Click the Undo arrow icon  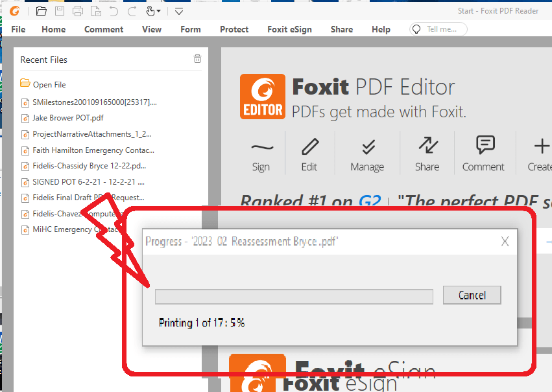point(114,11)
